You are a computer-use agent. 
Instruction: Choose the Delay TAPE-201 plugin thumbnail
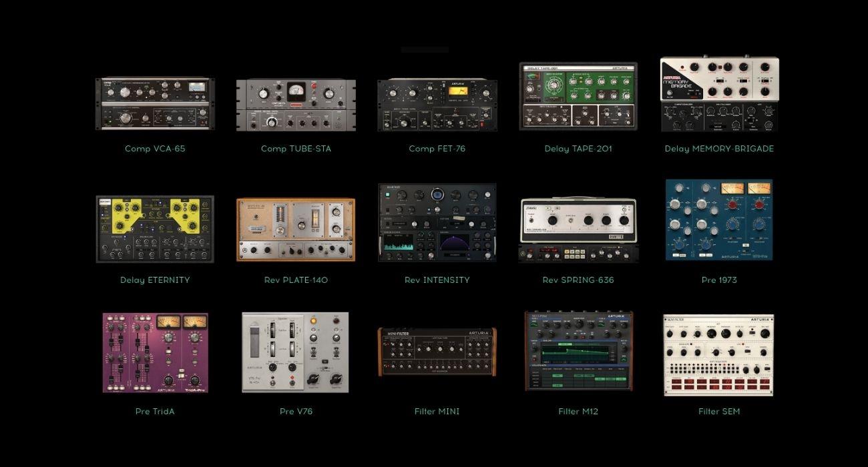(578, 96)
